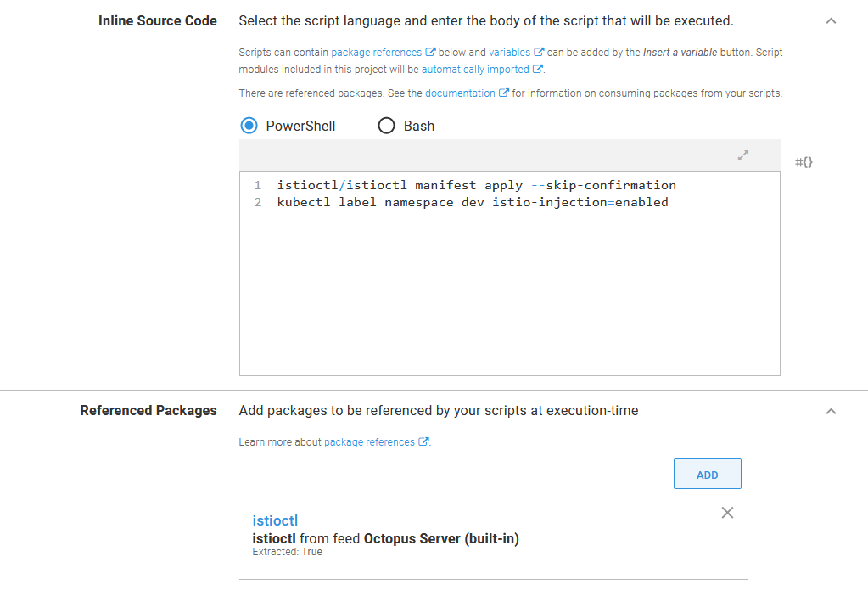Screen dimensions: 868x596
Task: Click the ADD package button
Action: pos(707,473)
